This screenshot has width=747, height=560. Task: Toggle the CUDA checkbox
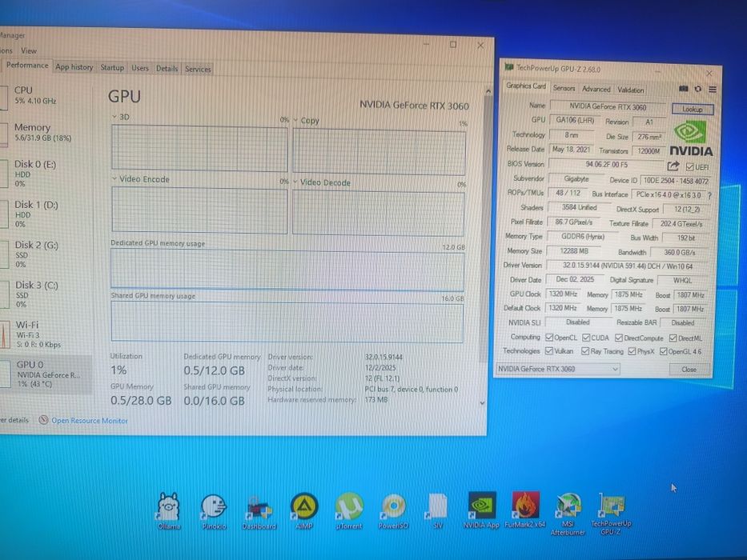pyautogui.click(x=586, y=338)
